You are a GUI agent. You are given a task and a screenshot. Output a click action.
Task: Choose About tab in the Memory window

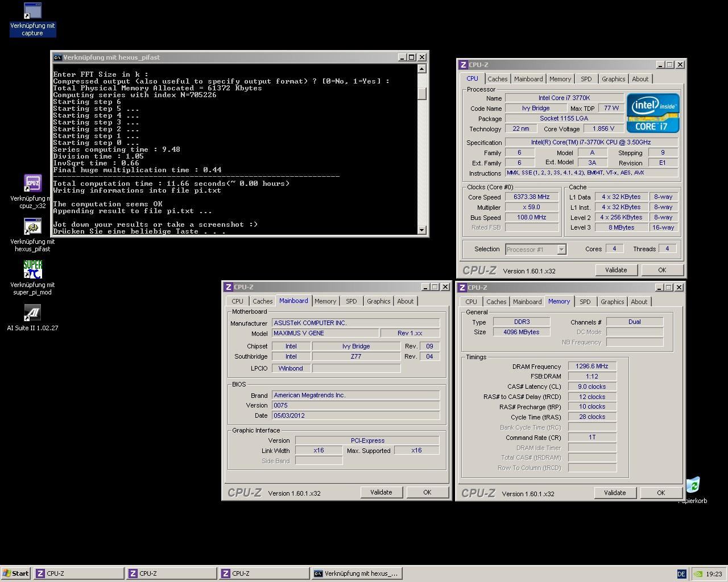click(x=639, y=302)
